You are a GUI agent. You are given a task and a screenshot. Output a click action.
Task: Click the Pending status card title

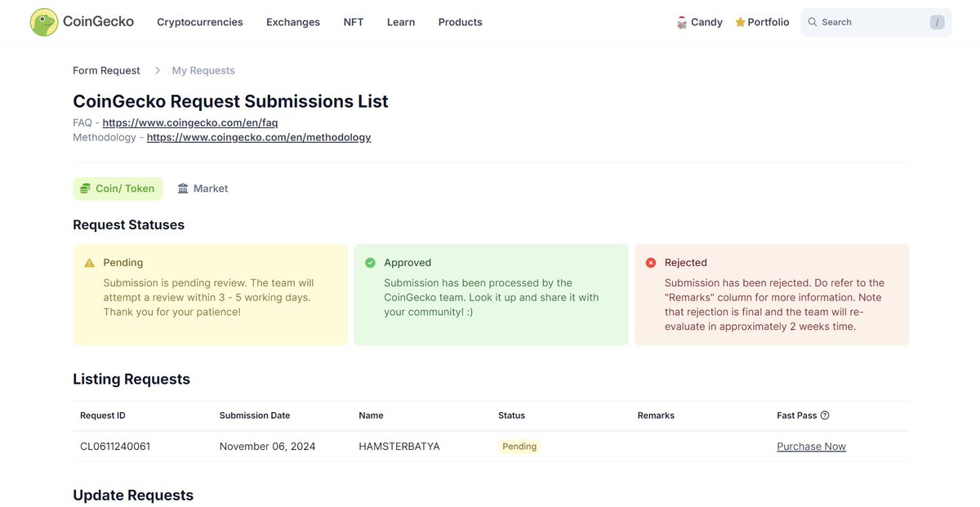123,263
